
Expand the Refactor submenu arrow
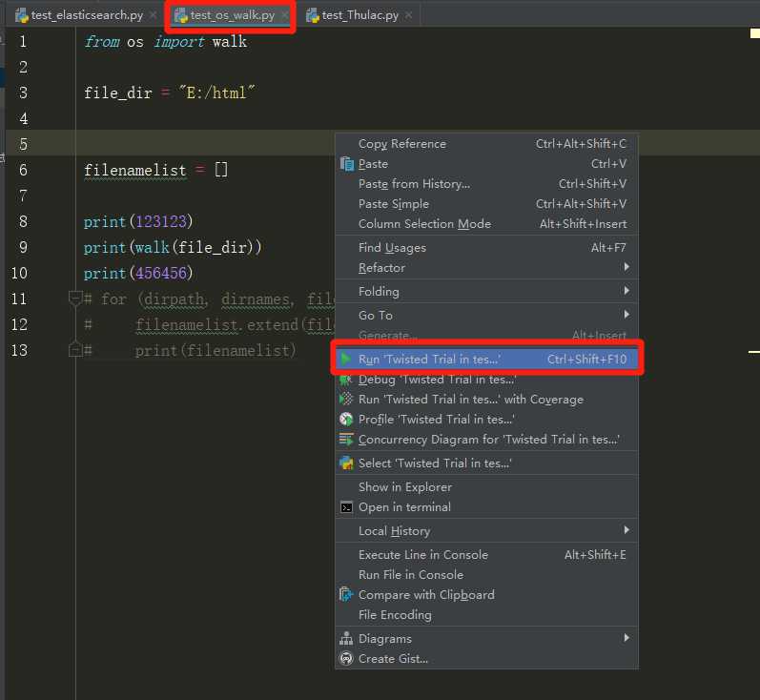(626, 267)
